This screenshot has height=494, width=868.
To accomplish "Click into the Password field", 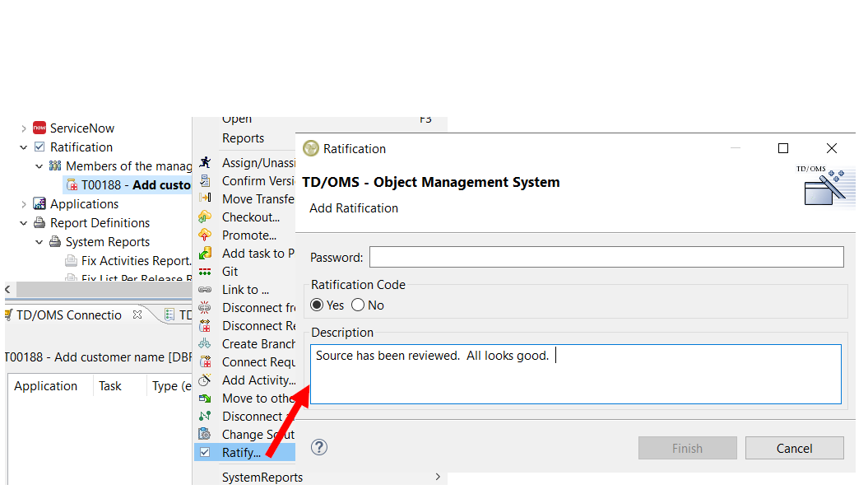I will (606, 257).
